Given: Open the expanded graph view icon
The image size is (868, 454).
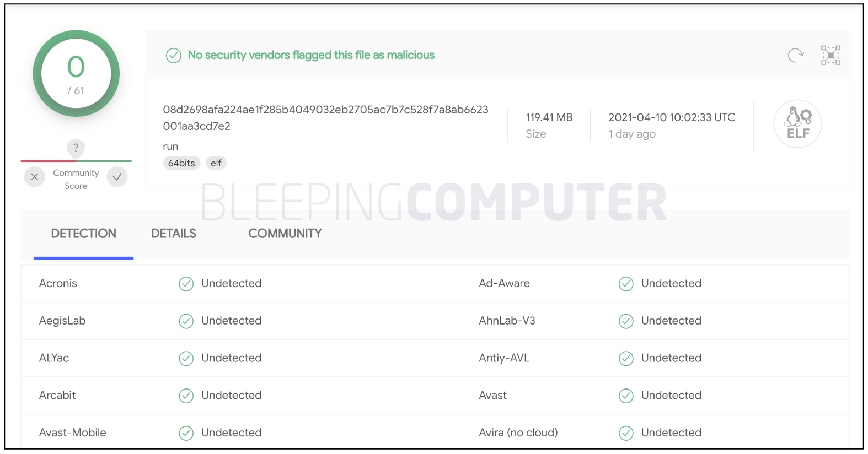Looking at the screenshot, I should [x=830, y=55].
